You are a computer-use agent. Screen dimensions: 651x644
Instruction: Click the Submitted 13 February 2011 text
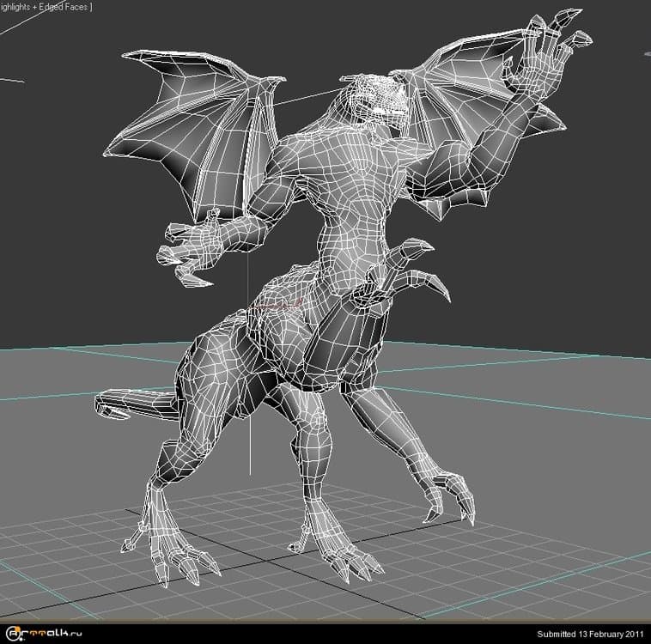(590, 634)
